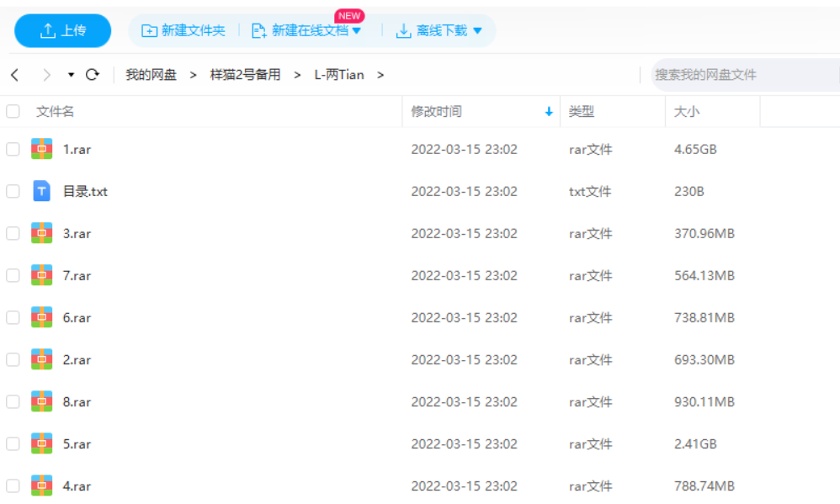The image size is (840, 504).
Task: Open the 离线下载 dropdown menu
Action: [x=477, y=31]
